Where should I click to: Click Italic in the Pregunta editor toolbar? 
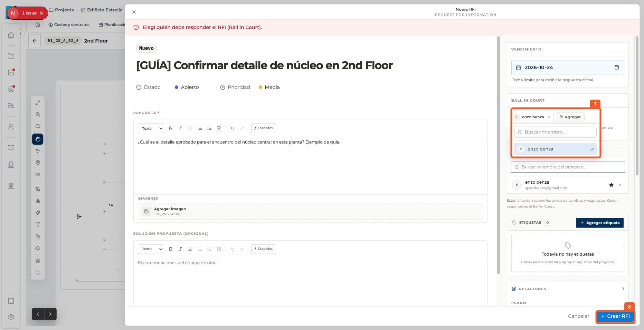pos(180,128)
